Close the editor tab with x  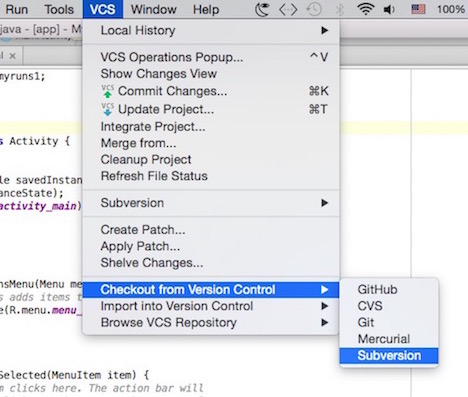tap(12, 56)
